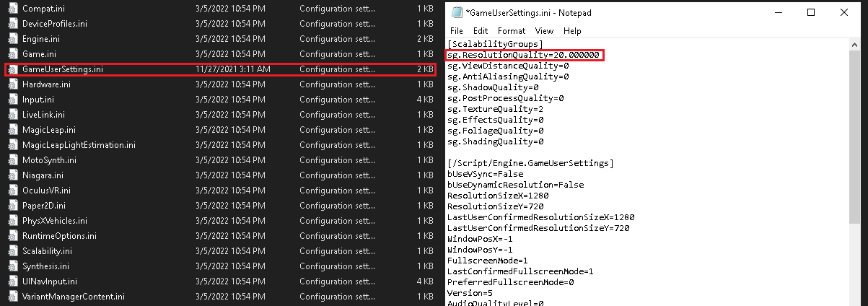This screenshot has height=306, width=868.
Task: Click the GameUserSettings.ini file icon
Action: coord(12,69)
